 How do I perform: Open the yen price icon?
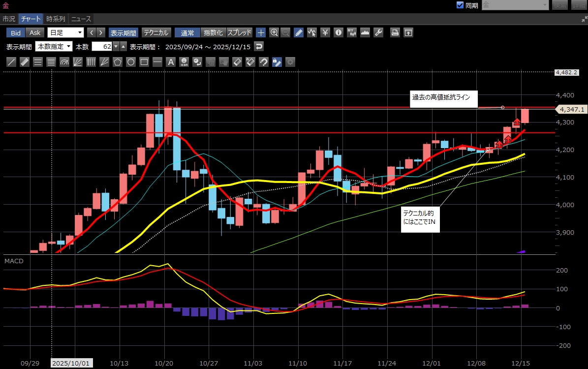point(325,32)
